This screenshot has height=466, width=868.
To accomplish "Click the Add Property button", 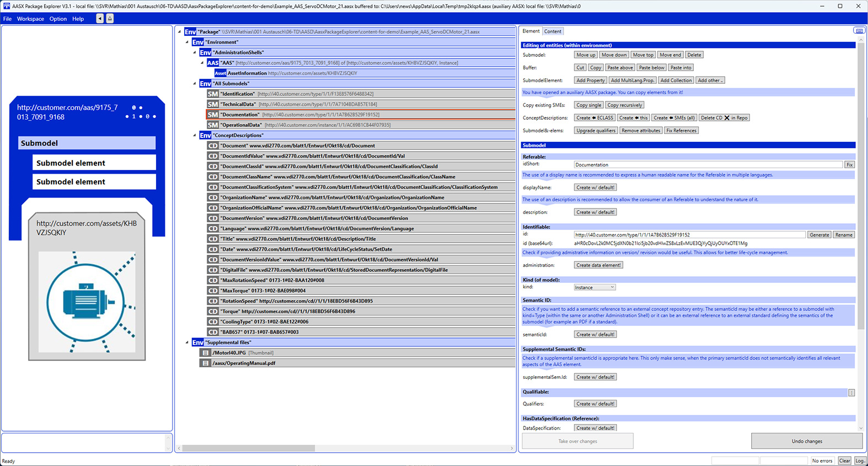I will click(590, 81).
